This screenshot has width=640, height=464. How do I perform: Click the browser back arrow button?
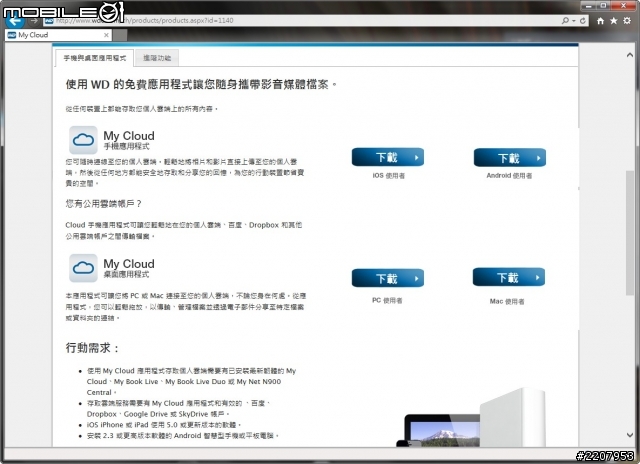[x=15, y=20]
